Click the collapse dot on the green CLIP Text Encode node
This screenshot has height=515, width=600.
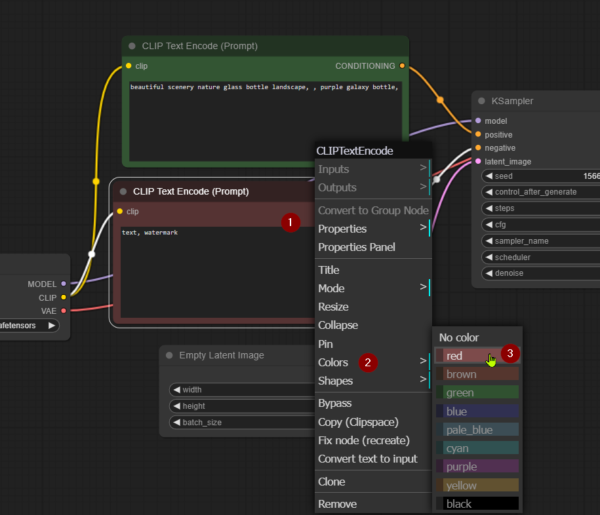click(x=131, y=46)
